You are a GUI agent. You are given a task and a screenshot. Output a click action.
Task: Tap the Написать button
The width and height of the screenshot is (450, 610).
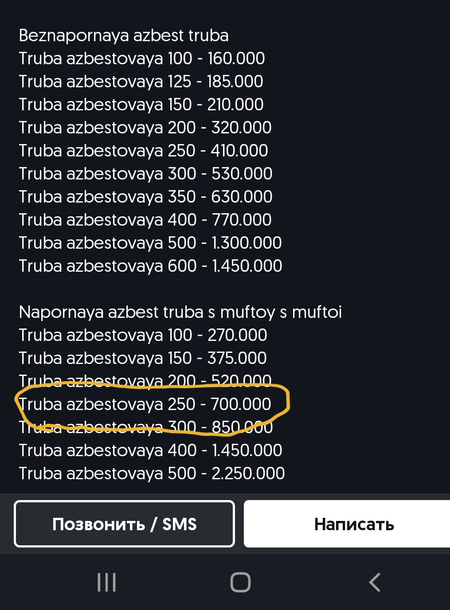(347, 524)
